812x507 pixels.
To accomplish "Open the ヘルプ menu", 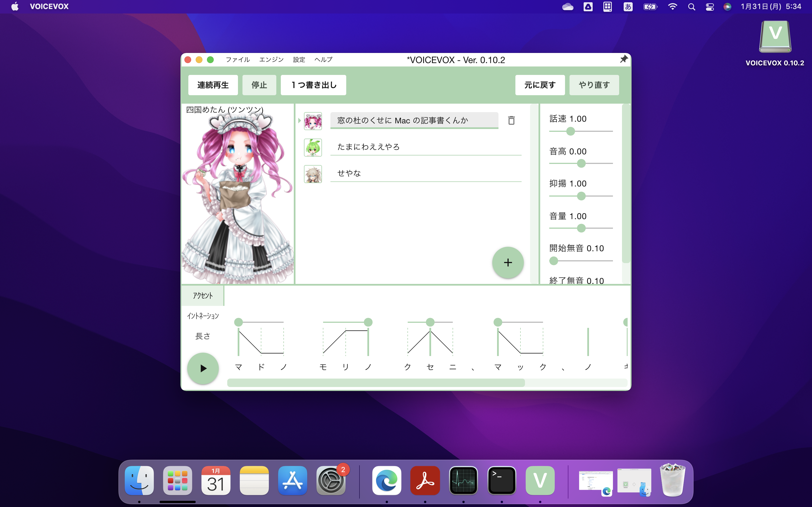I will tap(323, 59).
